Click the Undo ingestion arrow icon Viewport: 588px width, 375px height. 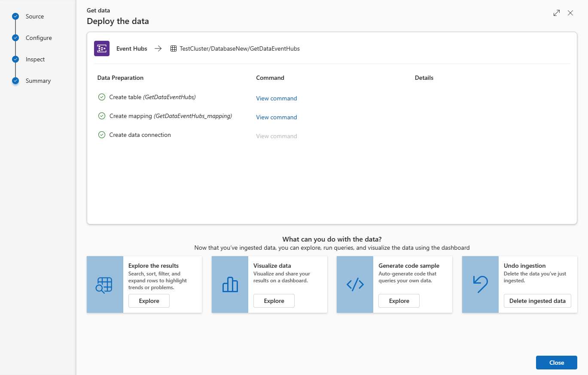480,284
